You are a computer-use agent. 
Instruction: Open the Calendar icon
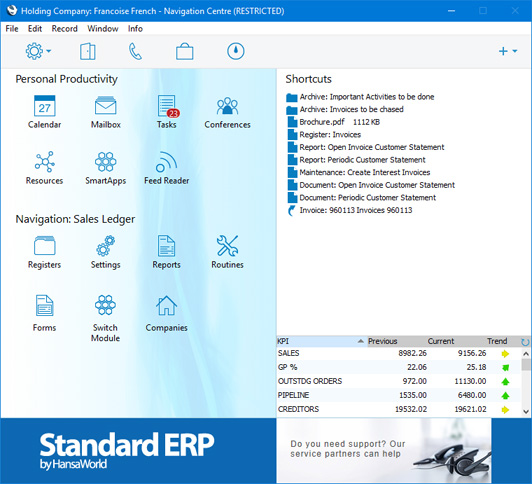(x=44, y=106)
